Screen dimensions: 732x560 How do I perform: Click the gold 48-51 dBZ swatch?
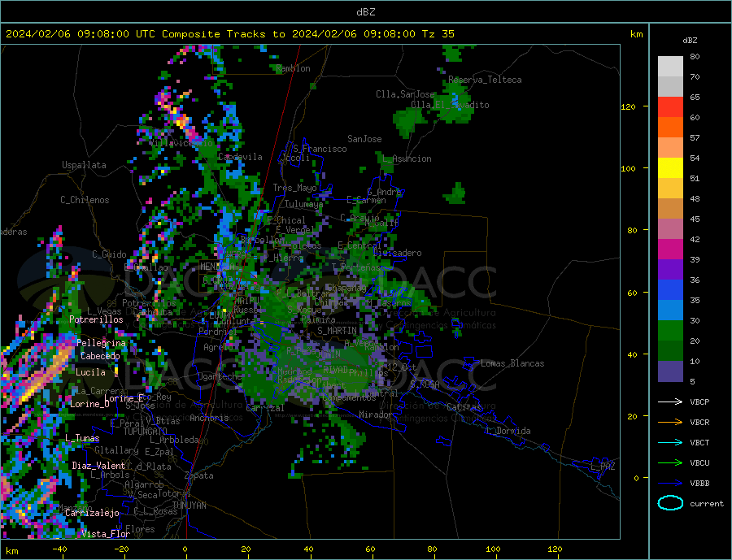pyautogui.click(x=670, y=189)
